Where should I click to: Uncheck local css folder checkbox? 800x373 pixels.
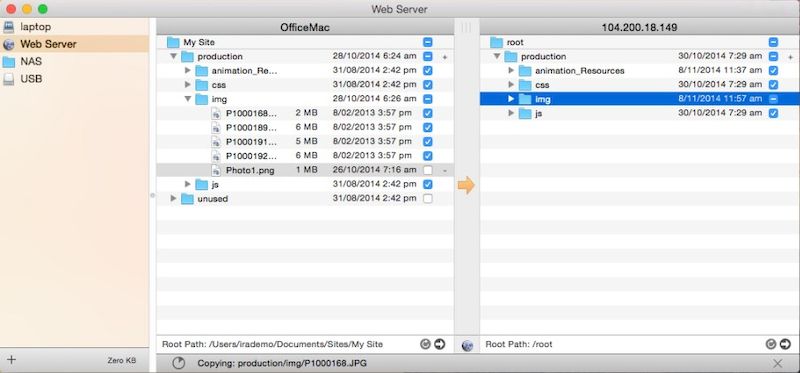pyautogui.click(x=428, y=85)
